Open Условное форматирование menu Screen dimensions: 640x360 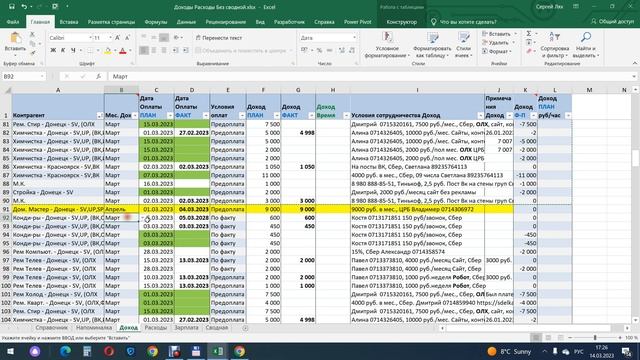387,45
